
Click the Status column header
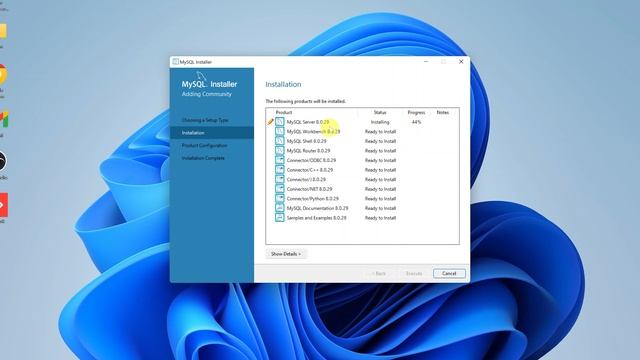click(x=380, y=112)
